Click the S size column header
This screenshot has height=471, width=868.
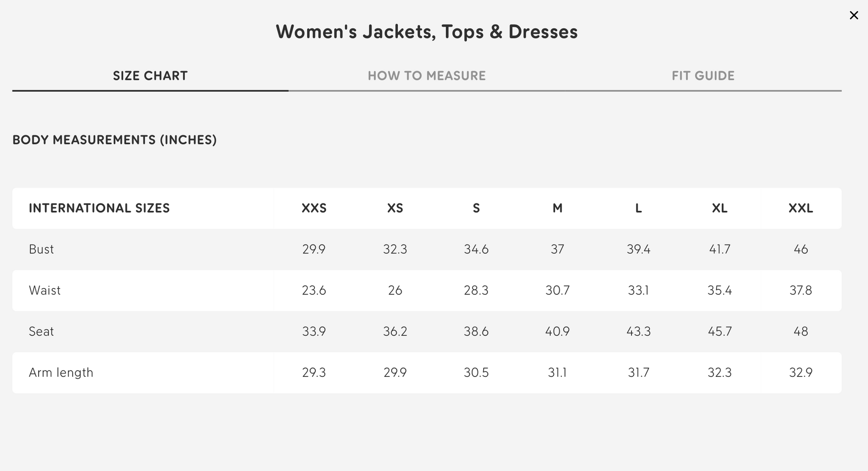[476, 208]
